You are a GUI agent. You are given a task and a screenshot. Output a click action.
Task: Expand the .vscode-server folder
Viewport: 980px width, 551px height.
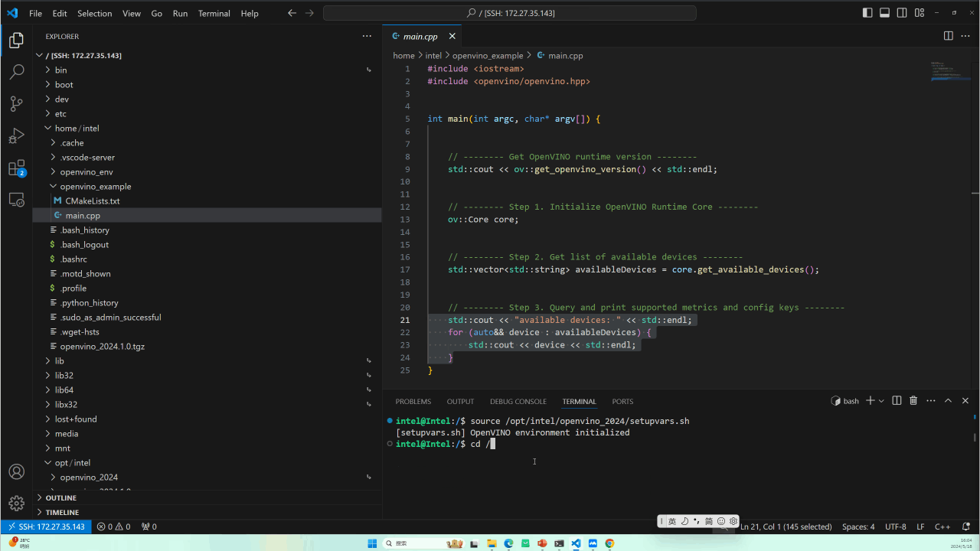tap(207, 157)
